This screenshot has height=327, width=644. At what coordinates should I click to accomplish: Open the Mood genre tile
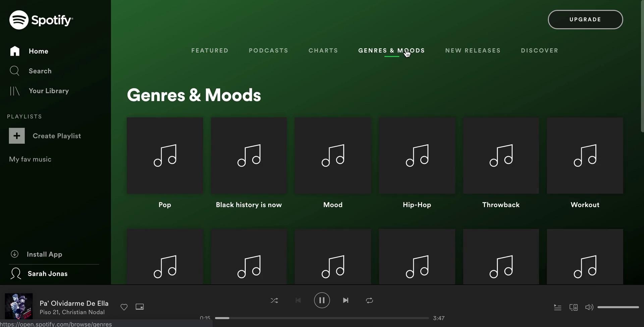[333, 155]
